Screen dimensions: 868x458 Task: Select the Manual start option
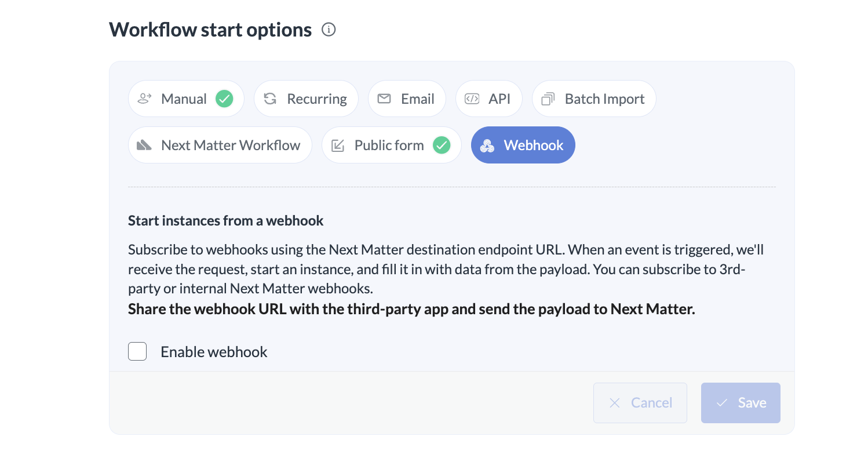[x=186, y=99]
